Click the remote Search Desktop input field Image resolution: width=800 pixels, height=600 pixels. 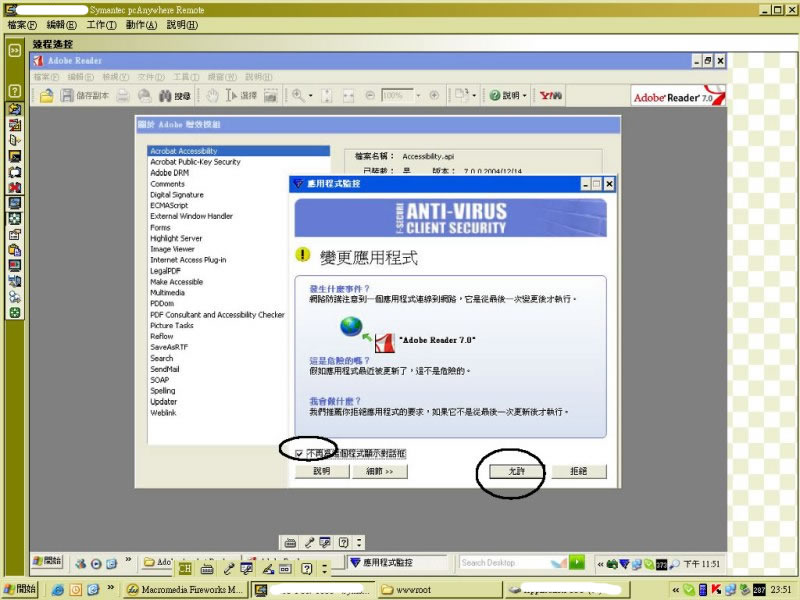point(505,562)
